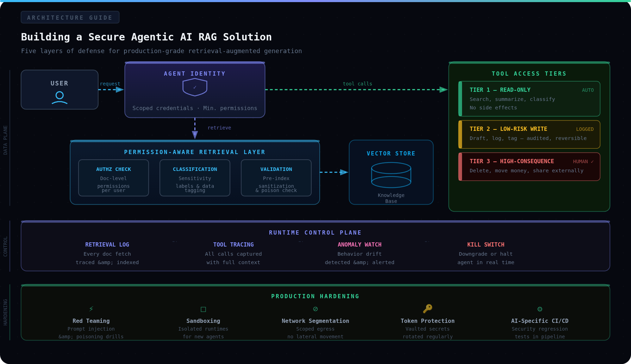Click 'Draft, log, tag — audited, reversible' text
631x364 pixels.
pyautogui.click(x=528, y=139)
